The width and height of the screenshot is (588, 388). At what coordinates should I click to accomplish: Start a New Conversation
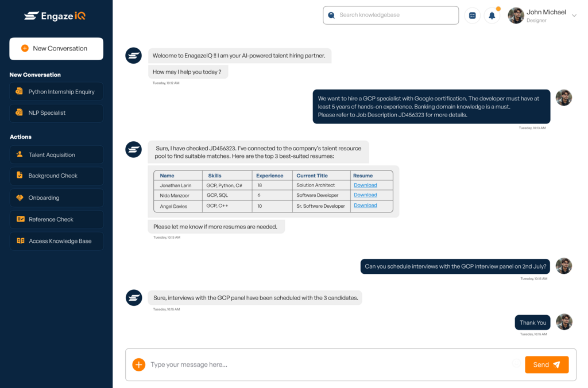[x=56, y=49]
